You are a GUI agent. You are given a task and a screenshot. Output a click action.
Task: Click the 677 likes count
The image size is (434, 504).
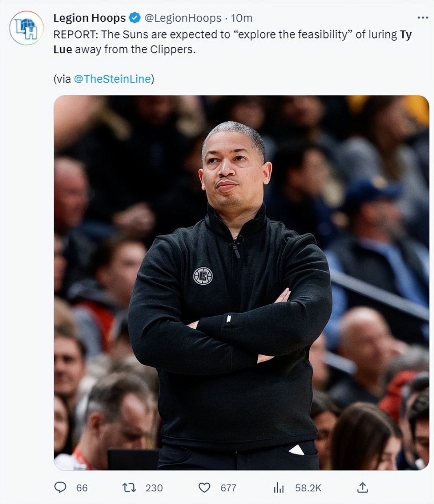pyautogui.click(x=228, y=488)
